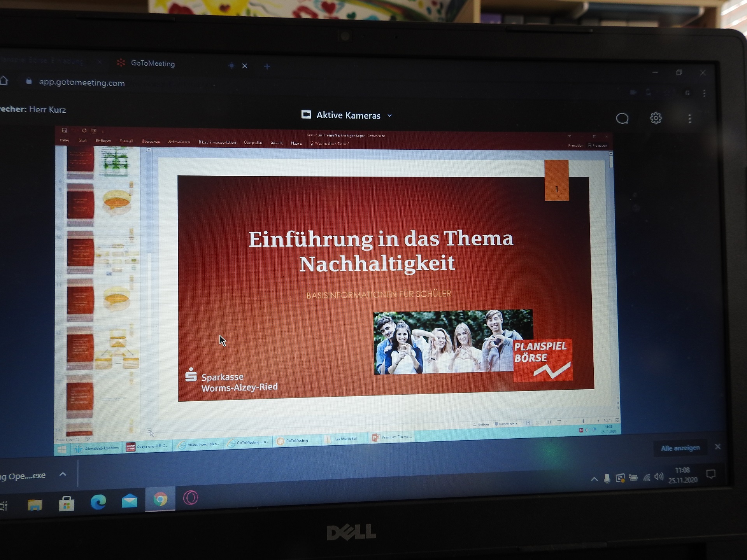Click the Planspiel Börse logo
The image size is (747, 560).
543,360
